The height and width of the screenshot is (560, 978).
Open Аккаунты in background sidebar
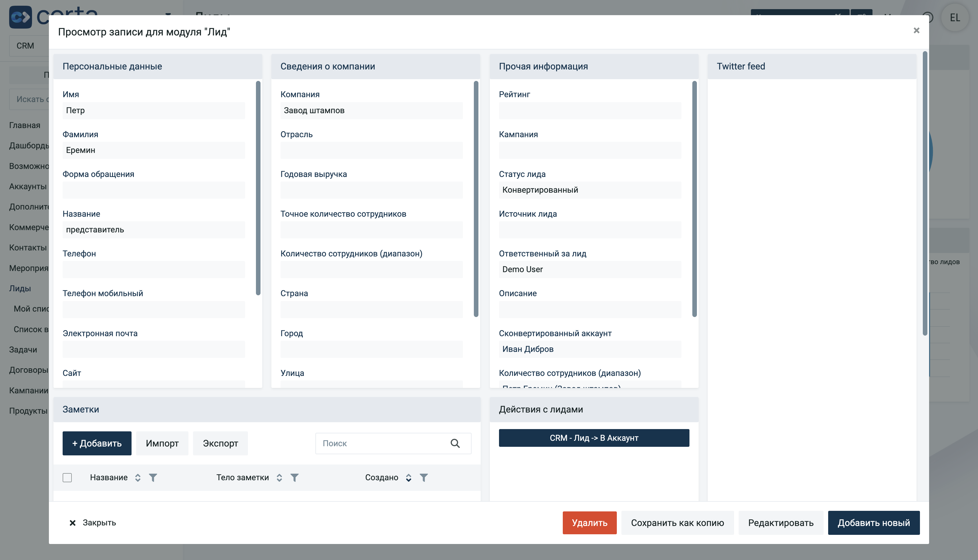click(28, 187)
